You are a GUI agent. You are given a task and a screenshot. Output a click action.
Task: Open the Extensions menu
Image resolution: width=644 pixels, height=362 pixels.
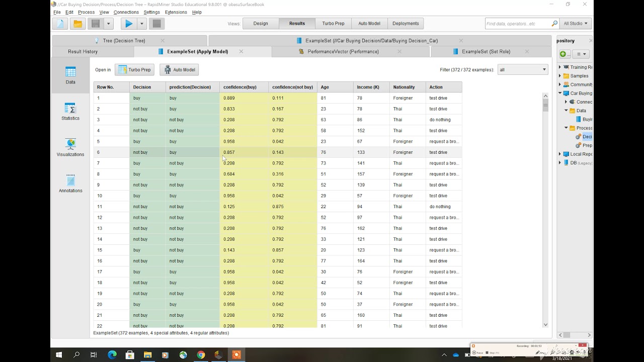tap(176, 12)
